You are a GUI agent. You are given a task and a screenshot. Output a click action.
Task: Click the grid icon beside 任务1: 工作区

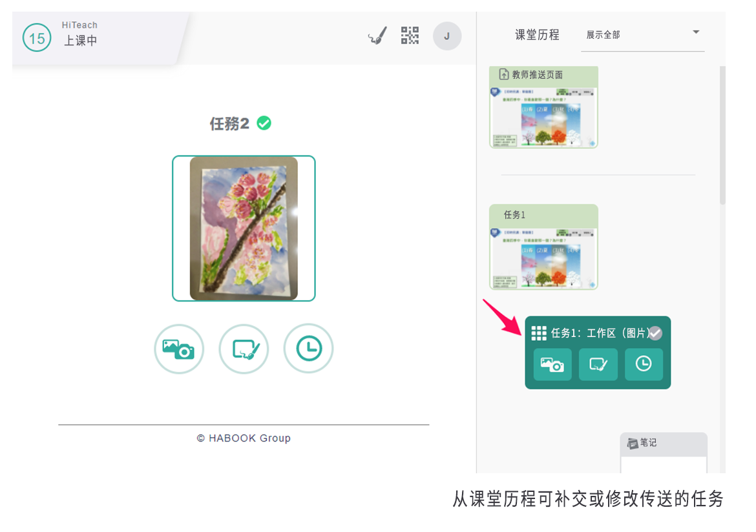538,333
